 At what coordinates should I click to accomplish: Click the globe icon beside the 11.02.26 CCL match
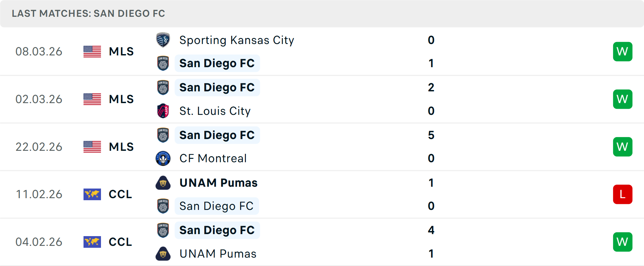92,194
